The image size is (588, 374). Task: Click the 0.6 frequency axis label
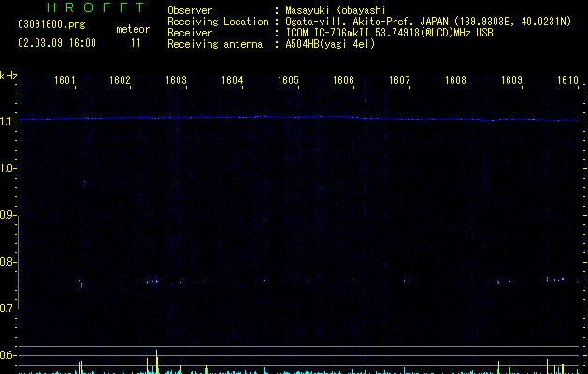[x=7, y=355]
